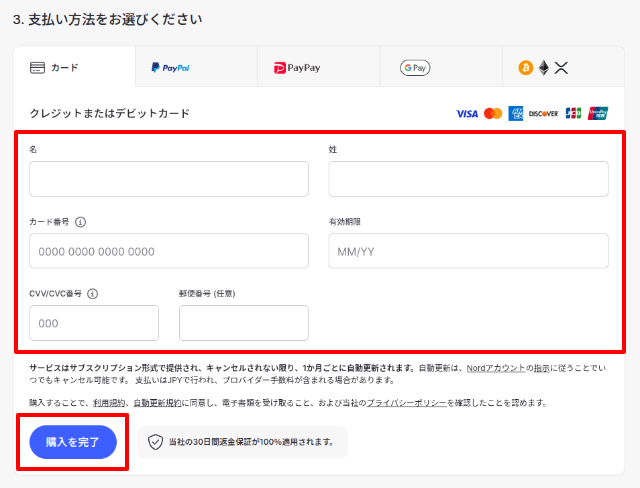640x488 pixels.
Task: Click the Mastercard logo
Action: coord(493,114)
